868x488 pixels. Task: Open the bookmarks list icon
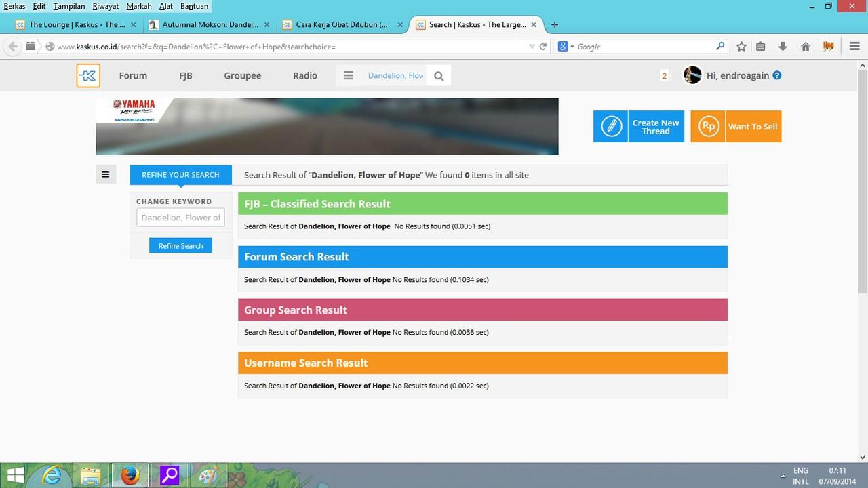click(x=761, y=47)
